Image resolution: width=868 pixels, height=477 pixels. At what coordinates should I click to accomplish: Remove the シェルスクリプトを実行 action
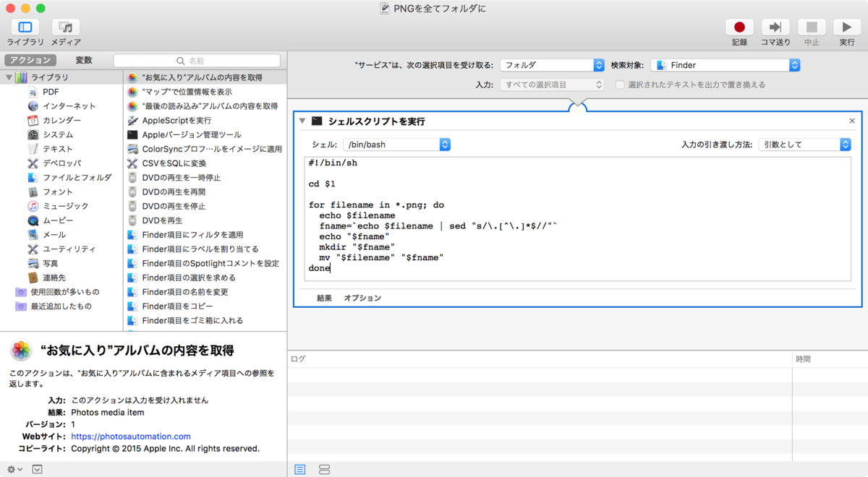point(852,121)
